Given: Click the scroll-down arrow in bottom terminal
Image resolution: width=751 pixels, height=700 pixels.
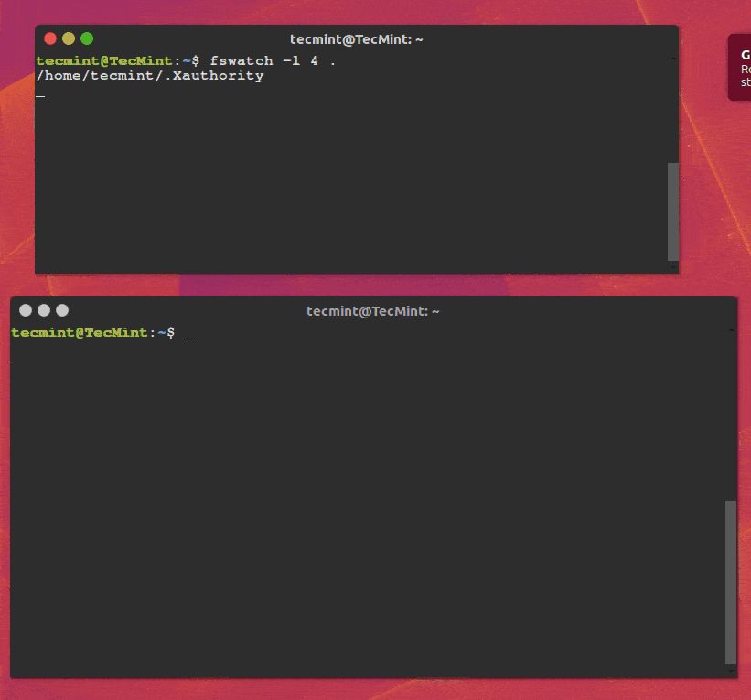Looking at the screenshot, I should [731, 671].
